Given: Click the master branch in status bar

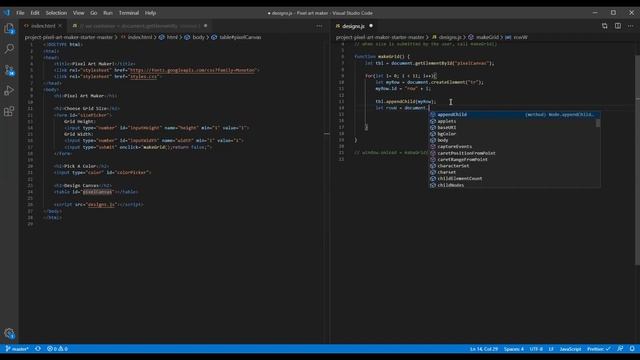Looking at the screenshot, I should [17, 349].
